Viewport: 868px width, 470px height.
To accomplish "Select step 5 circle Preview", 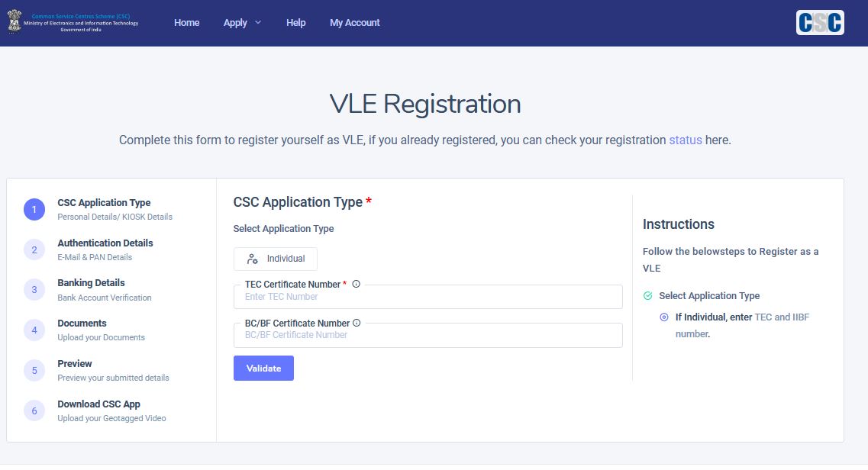I will [x=34, y=371].
